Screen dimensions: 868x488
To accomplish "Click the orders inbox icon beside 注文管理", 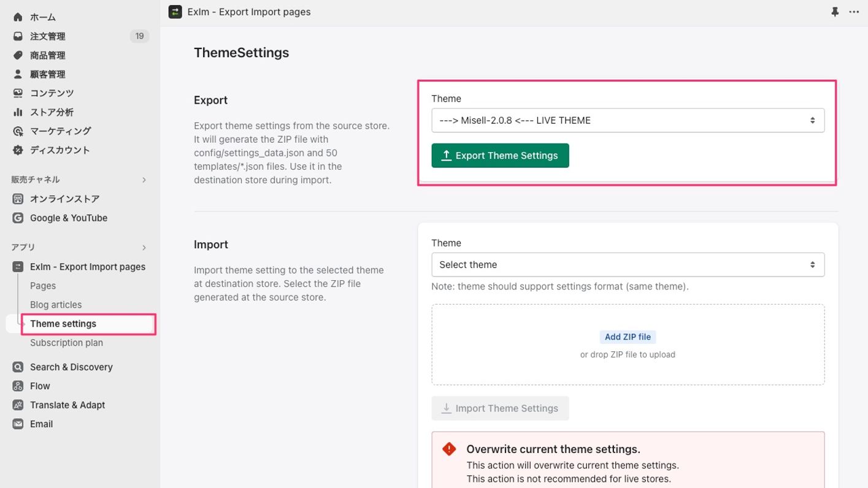I will (18, 36).
